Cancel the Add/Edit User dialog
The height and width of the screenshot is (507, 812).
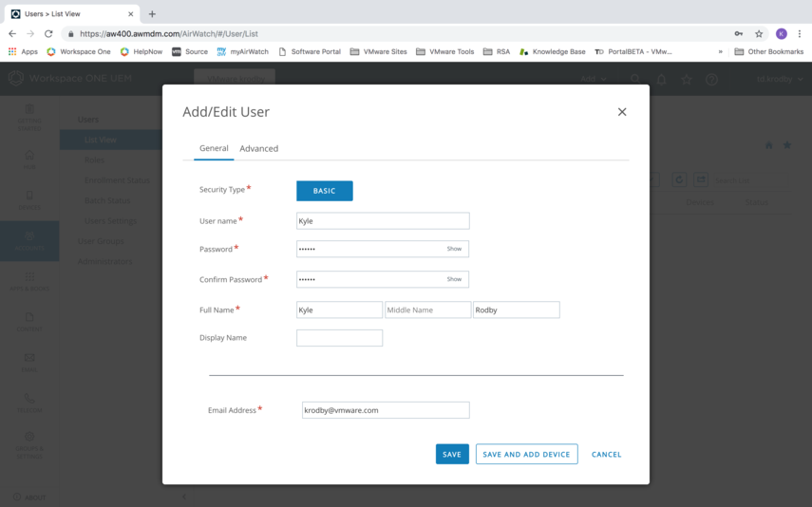(606, 455)
